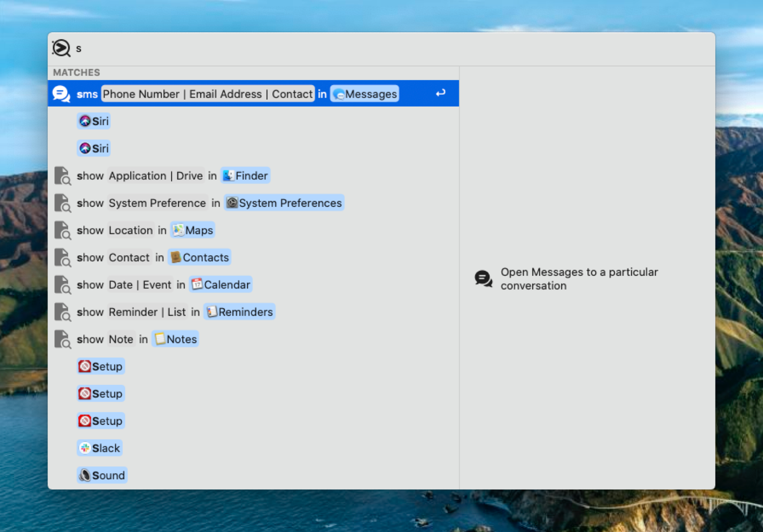
Task: Click the Phone Number Email Address Contact token
Action: pyautogui.click(x=207, y=94)
